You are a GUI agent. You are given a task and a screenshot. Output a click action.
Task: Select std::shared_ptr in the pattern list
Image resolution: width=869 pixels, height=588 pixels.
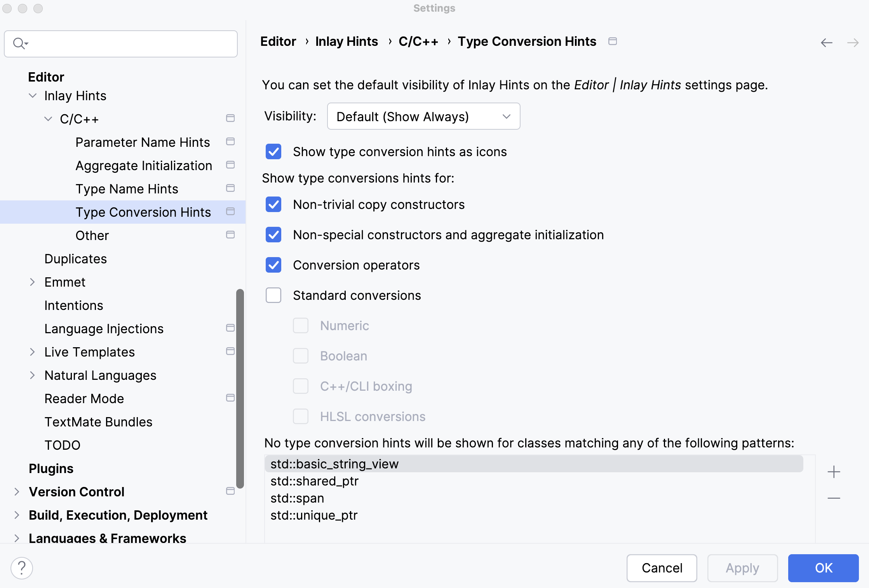pyautogui.click(x=315, y=481)
